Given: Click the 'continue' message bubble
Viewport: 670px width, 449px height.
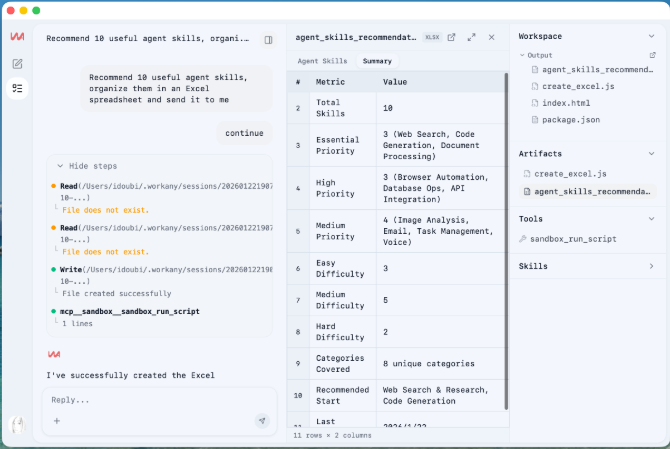Looking at the screenshot, I should point(244,133).
